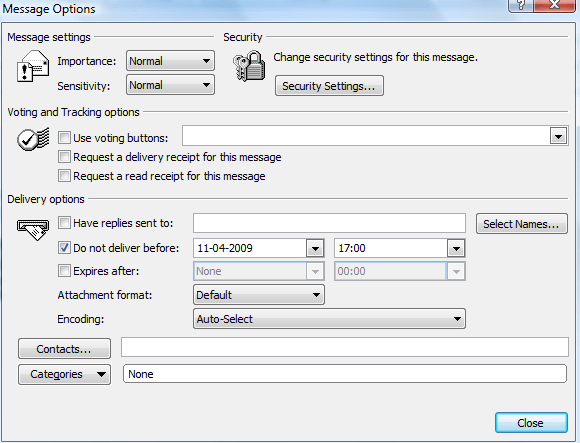Open the Sensitivity dropdown
This screenshot has width=580, height=443.
pyautogui.click(x=170, y=85)
